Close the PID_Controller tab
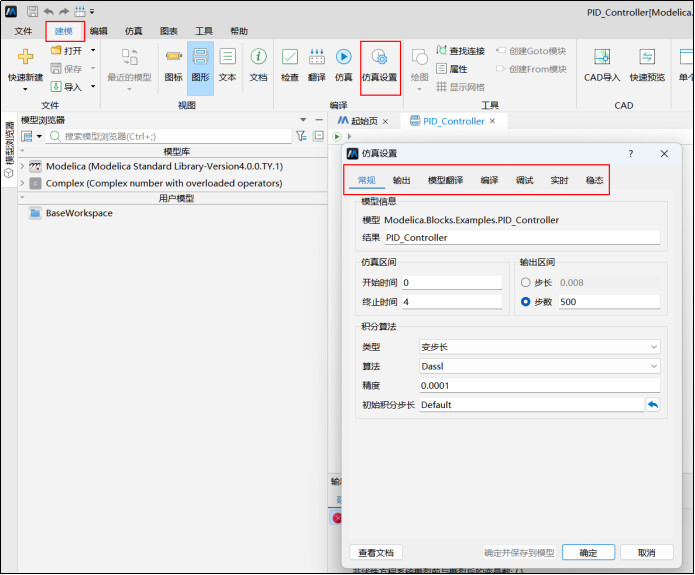 tap(492, 121)
